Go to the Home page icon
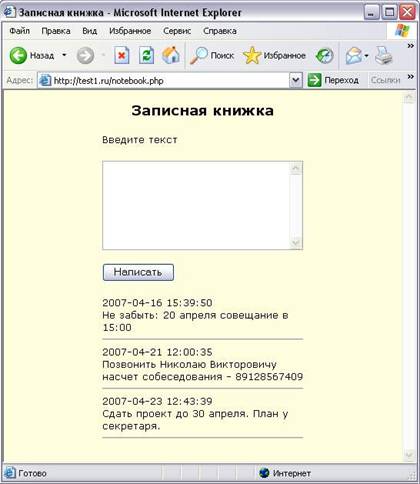The height and width of the screenshot is (484, 420). click(x=171, y=55)
